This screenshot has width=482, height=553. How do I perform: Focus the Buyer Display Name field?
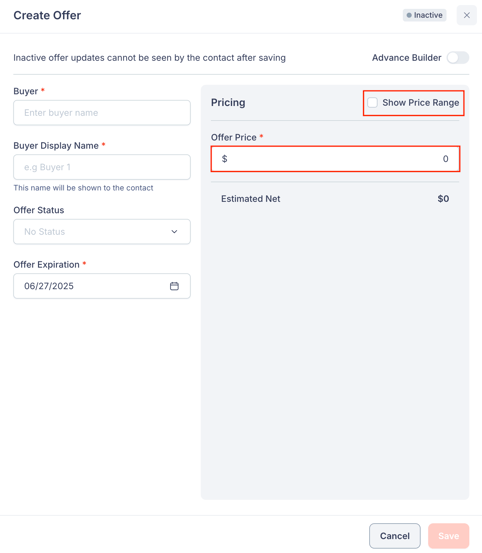(102, 167)
